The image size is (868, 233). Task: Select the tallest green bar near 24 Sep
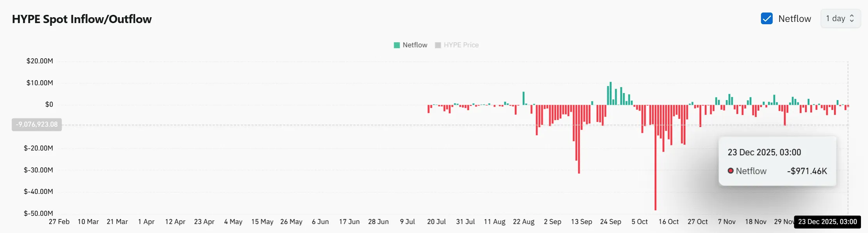tap(610, 94)
